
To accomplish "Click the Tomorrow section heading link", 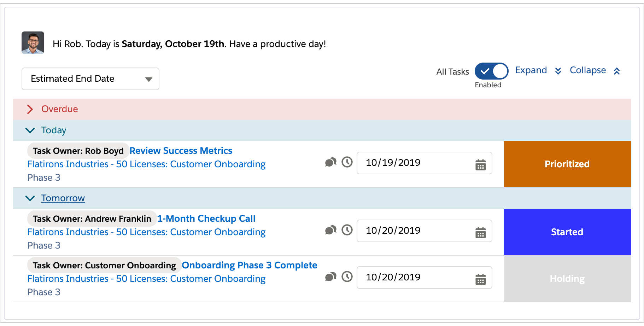I will tap(63, 198).
